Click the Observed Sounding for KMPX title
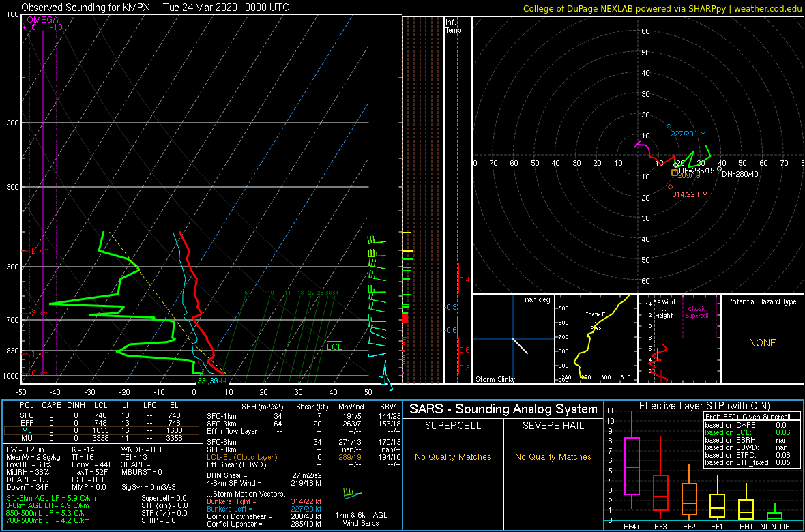Viewport: 805px width, 532px height. click(156, 8)
